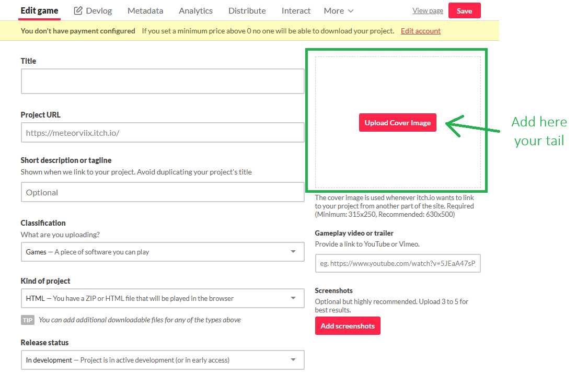Expand the Classification dropdown showing Games
The height and width of the screenshot is (385, 588).
pyautogui.click(x=163, y=252)
